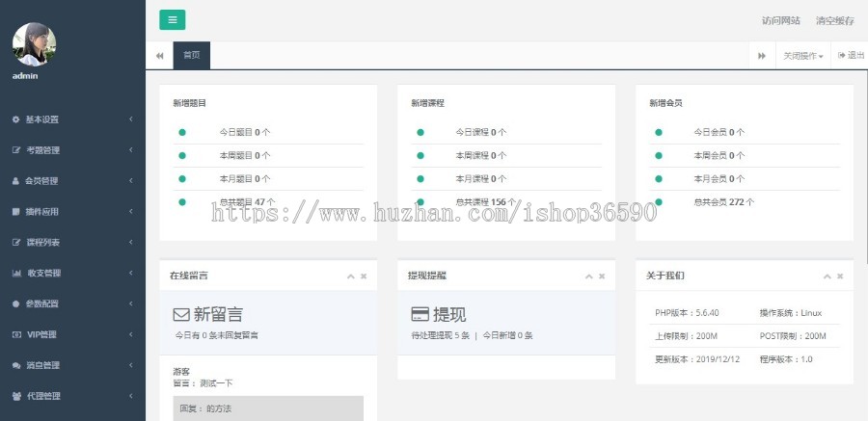Click the 上传限制：200M entry
This screenshot has height=421, width=868.
[686, 336]
